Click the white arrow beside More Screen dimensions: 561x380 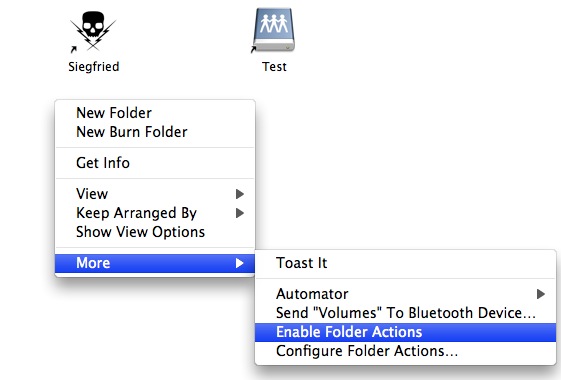[x=240, y=263]
